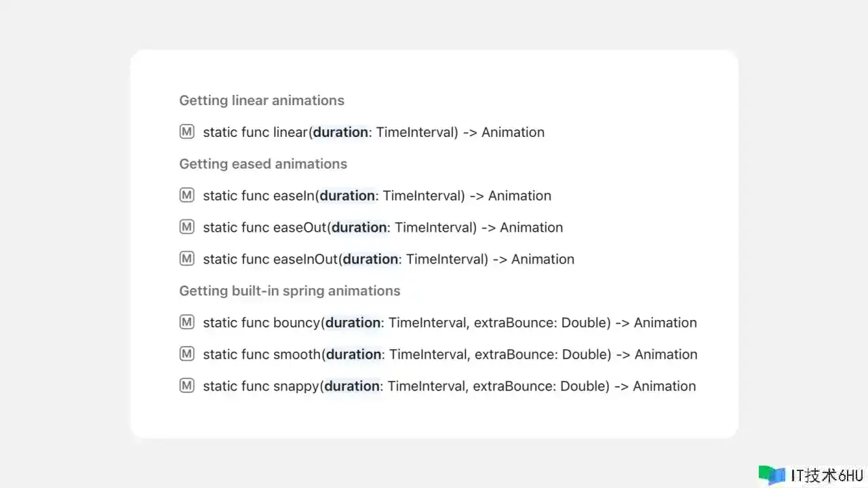Screen dimensions: 868x488
Task: Open the static func snappy declaration
Action: (x=450, y=386)
